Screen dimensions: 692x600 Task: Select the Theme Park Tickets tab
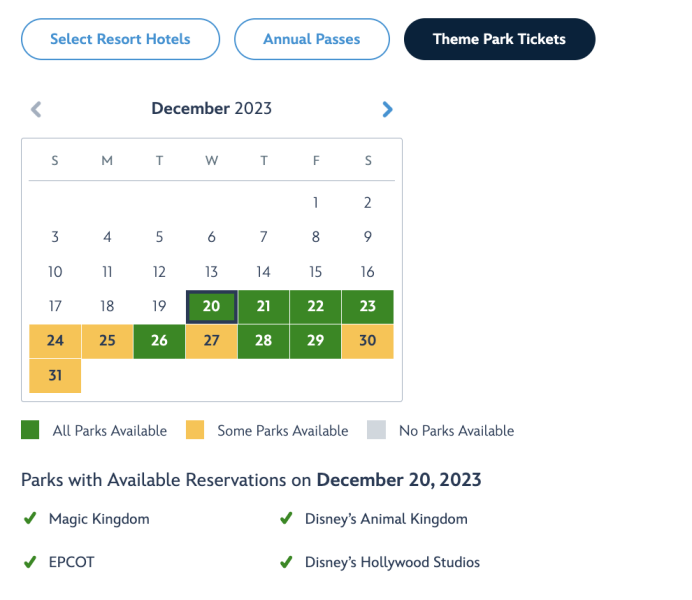(x=499, y=40)
